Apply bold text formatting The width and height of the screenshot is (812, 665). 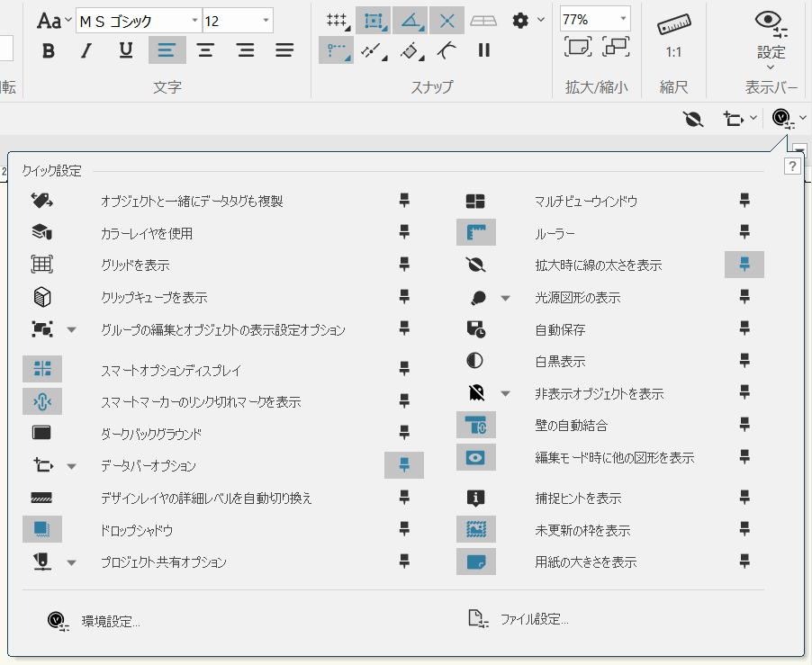click(x=48, y=50)
